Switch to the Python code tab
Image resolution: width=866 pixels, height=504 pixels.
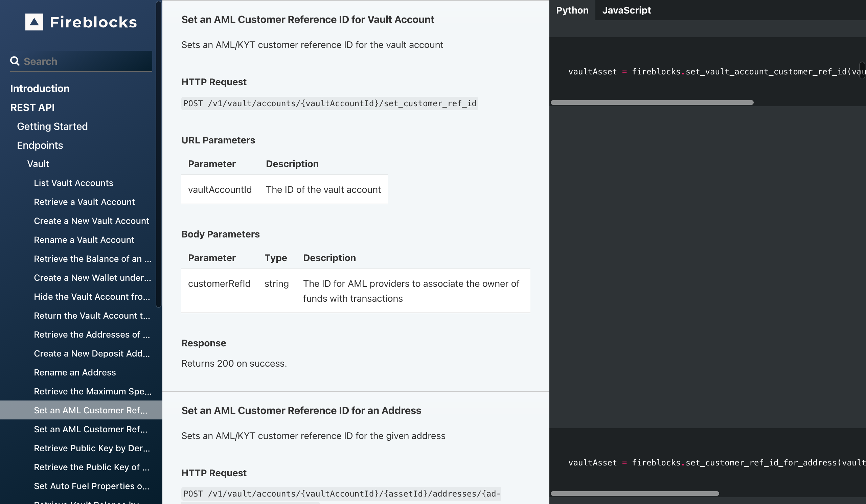(x=572, y=10)
